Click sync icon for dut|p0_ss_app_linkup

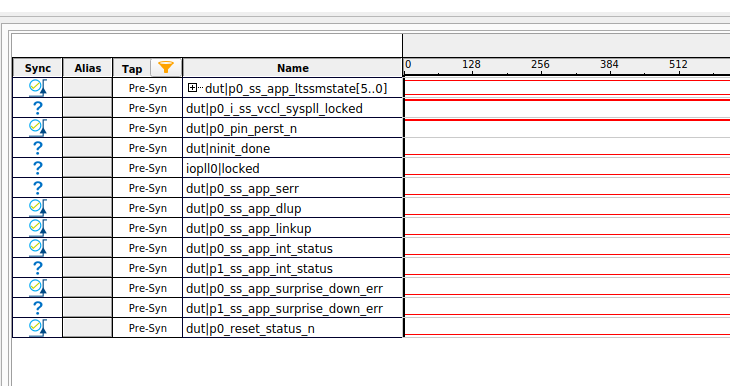pyautogui.click(x=37, y=228)
